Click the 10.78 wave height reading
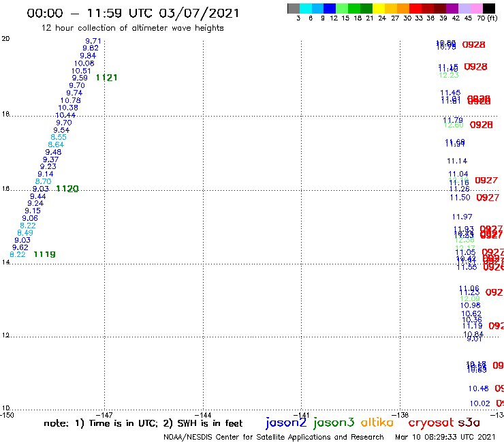The height and width of the screenshot is (443, 504). pos(70,100)
